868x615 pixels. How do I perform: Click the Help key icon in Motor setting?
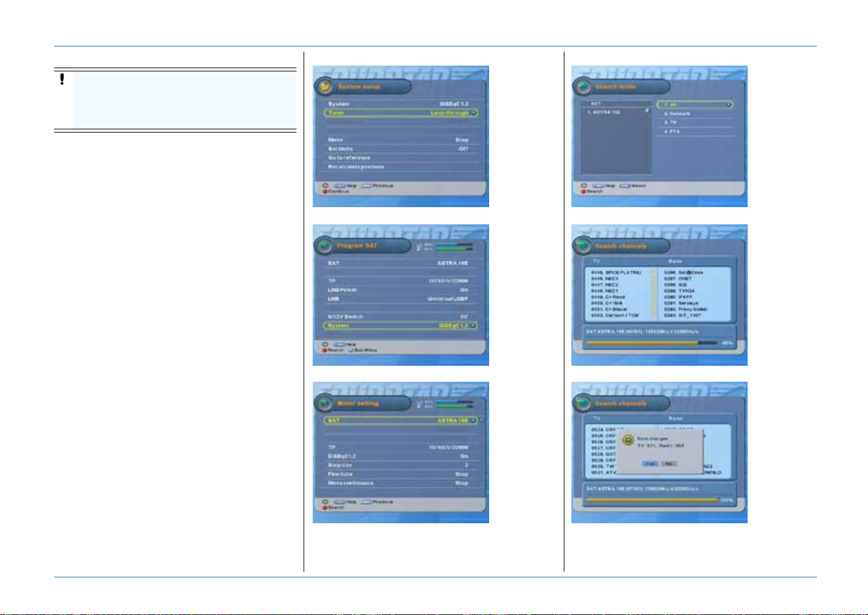click(x=340, y=502)
